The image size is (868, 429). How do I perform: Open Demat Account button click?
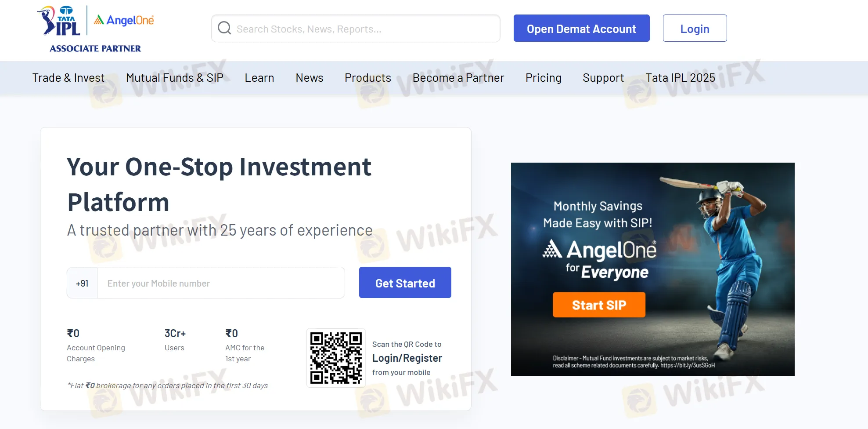[581, 28]
